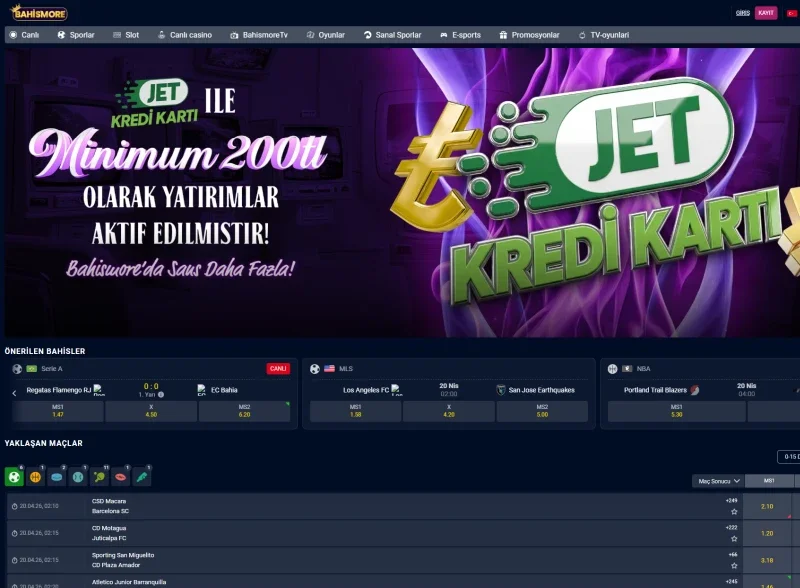Click the Brazil flag on Serie A card

point(32,369)
